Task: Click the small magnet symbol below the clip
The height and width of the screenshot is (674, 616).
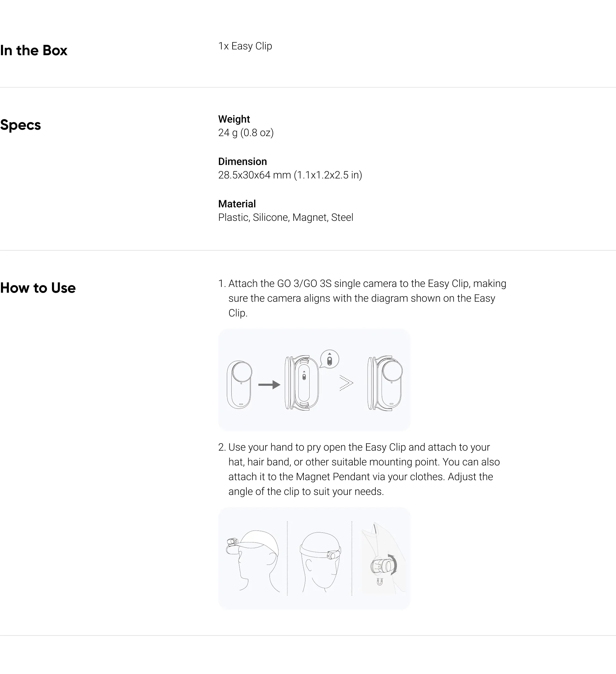Action: tap(380, 582)
